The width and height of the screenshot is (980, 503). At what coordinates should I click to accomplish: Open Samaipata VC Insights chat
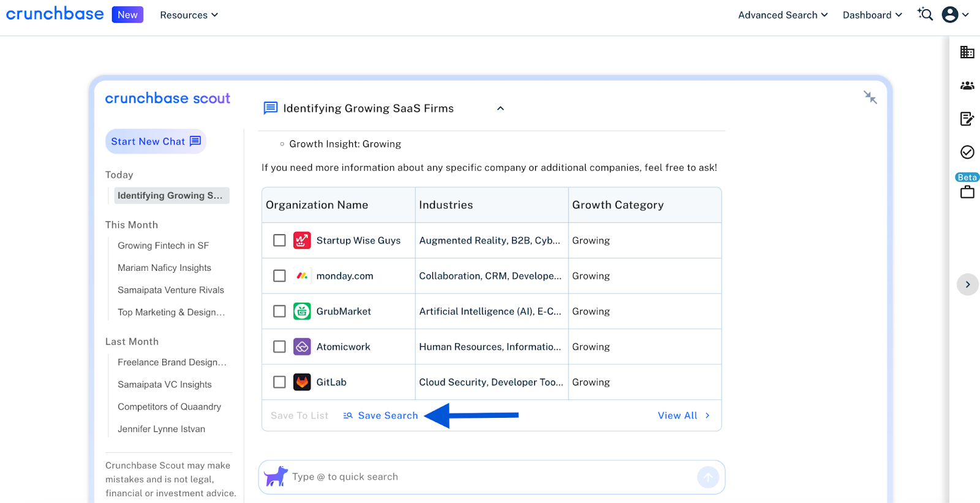pyautogui.click(x=165, y=384)
